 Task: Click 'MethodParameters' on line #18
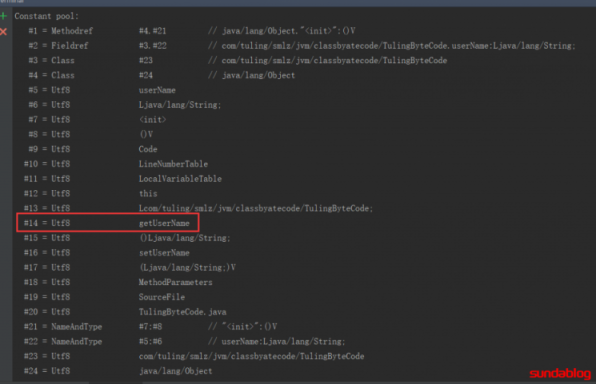175,282
